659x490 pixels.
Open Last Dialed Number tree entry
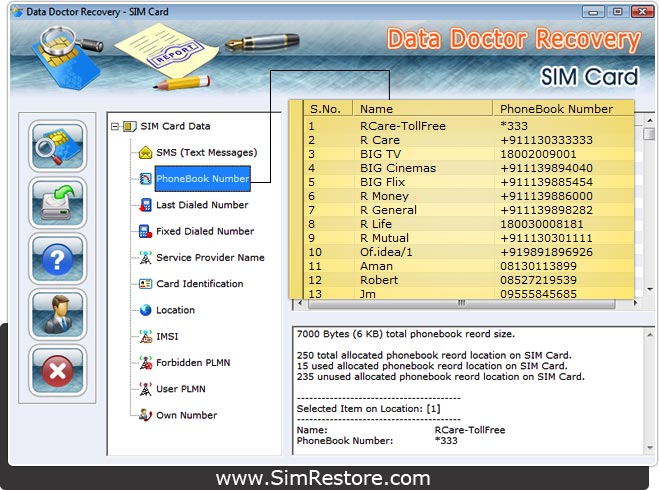(202, 205)
